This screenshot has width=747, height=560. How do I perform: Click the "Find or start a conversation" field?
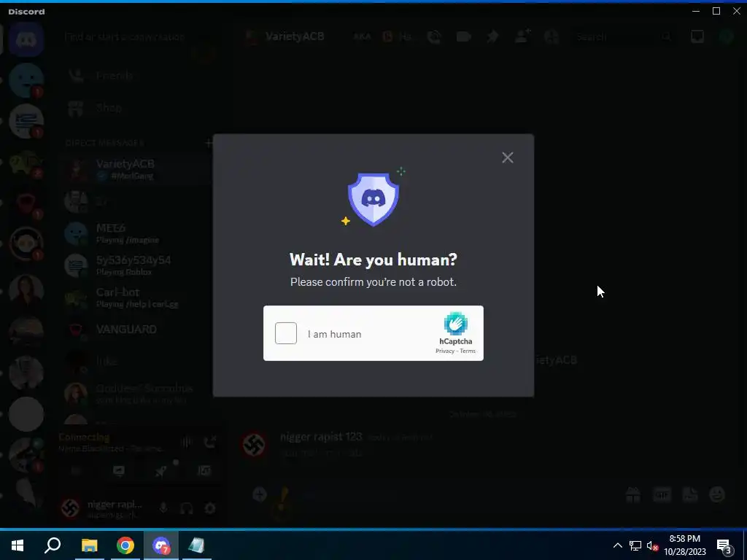[138, 36]
